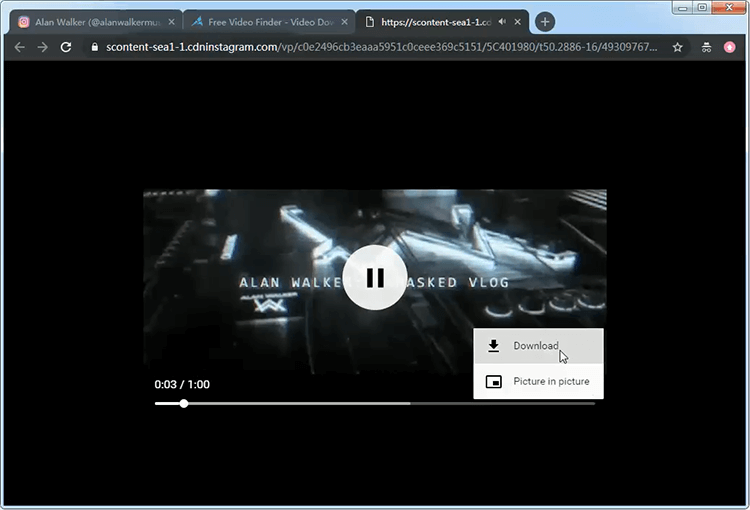This screenshot has width=750, height=510.
Task: Reload the current page
Action: (x=66, y=47)
